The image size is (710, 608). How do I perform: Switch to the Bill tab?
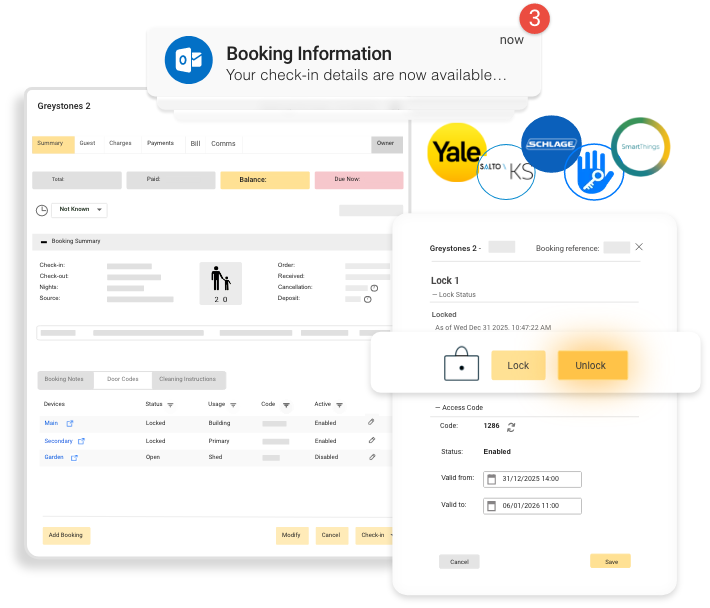pos(196,144)
